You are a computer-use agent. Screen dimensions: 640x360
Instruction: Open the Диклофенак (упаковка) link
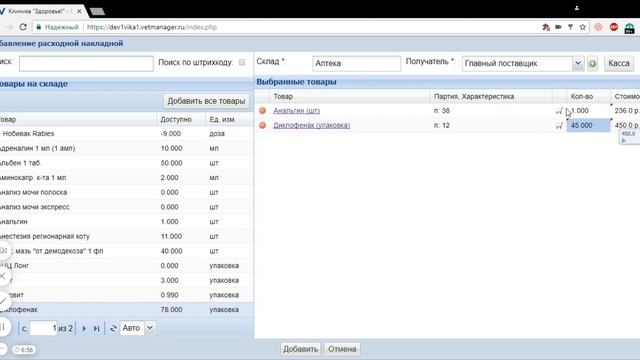pyautogui.click(x=311, y=125)
